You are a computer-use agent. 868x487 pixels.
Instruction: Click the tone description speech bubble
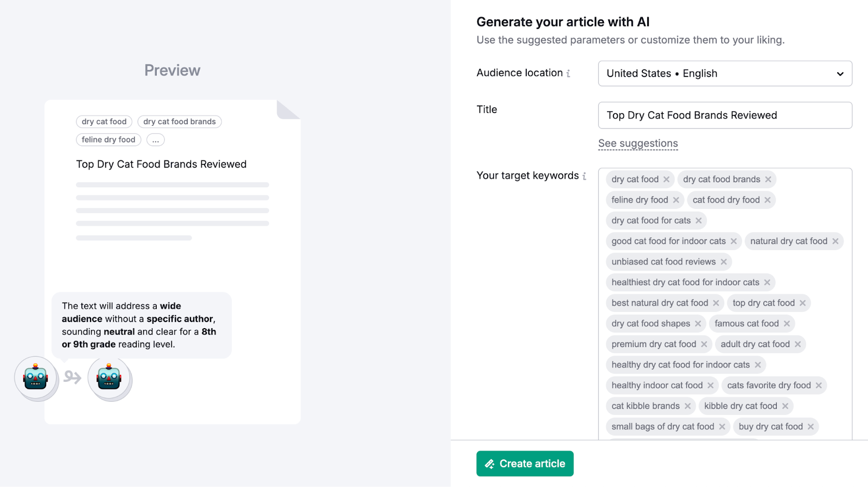tap(141, 325)
